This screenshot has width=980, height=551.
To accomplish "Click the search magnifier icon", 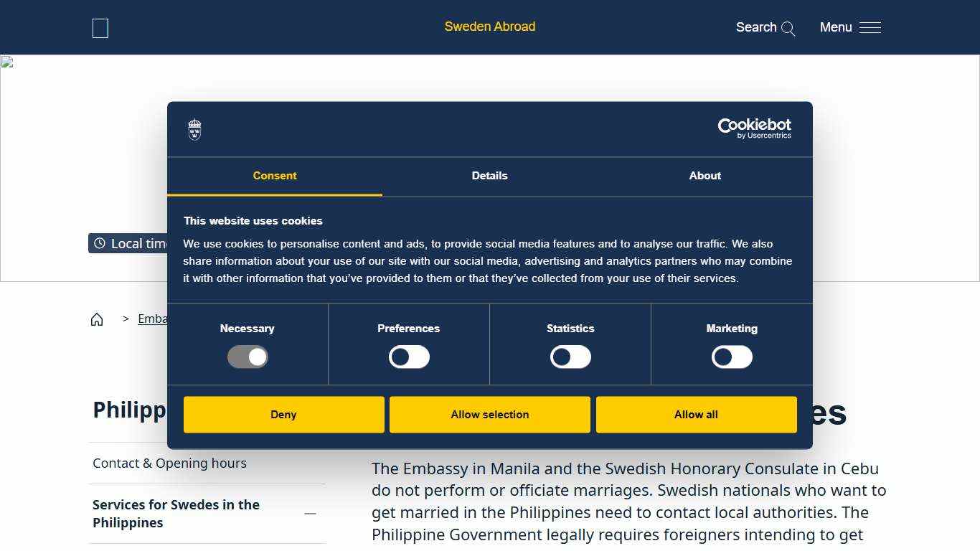I will pyautogui.click(x=788, y=29).
